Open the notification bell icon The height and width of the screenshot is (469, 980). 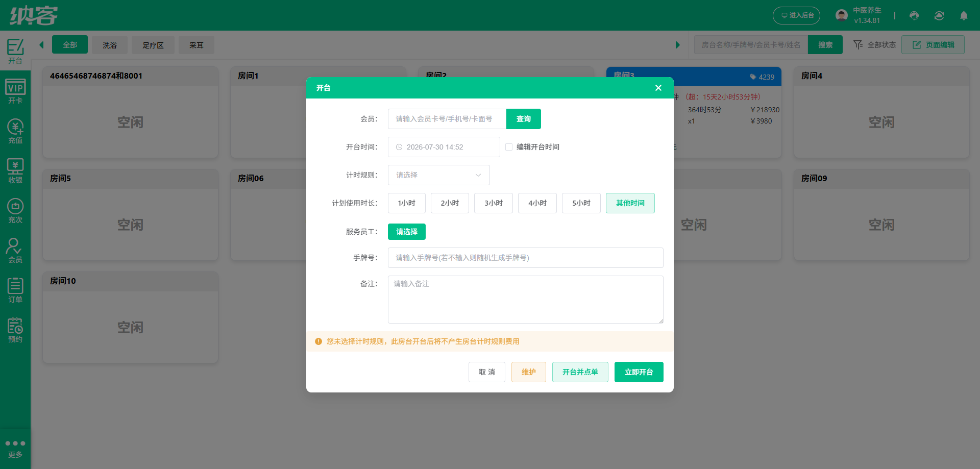coord(964,16)
